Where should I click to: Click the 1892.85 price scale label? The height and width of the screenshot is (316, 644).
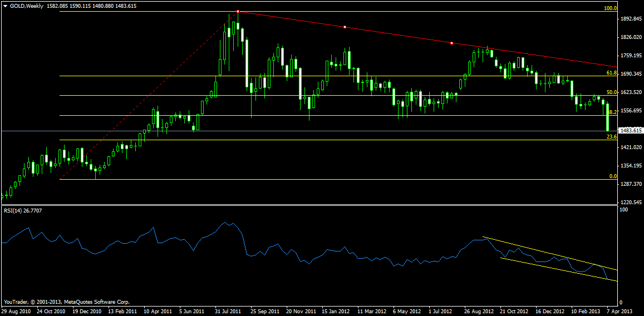[x=631, y=19]
